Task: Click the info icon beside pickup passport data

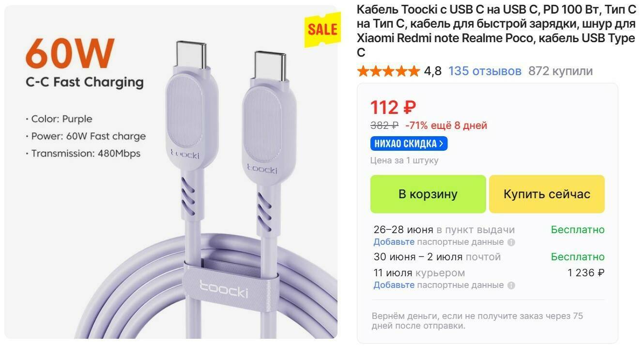Action: pyautogui.click(x=511, y=242)
